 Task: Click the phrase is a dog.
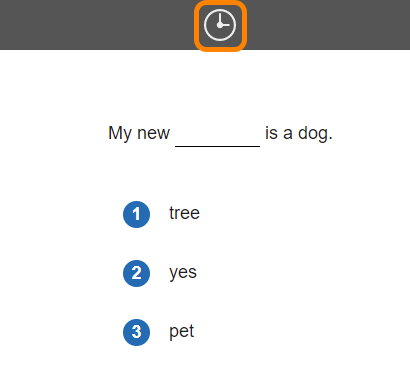point(299,133)
